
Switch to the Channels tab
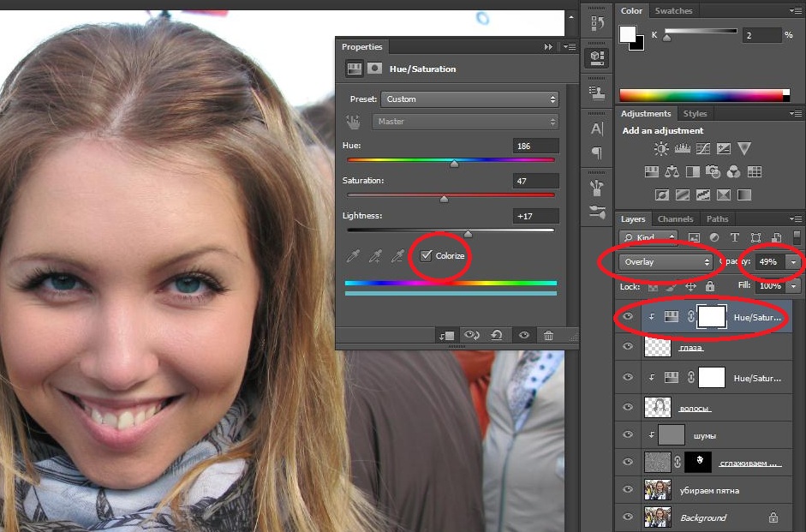[676, 219]
